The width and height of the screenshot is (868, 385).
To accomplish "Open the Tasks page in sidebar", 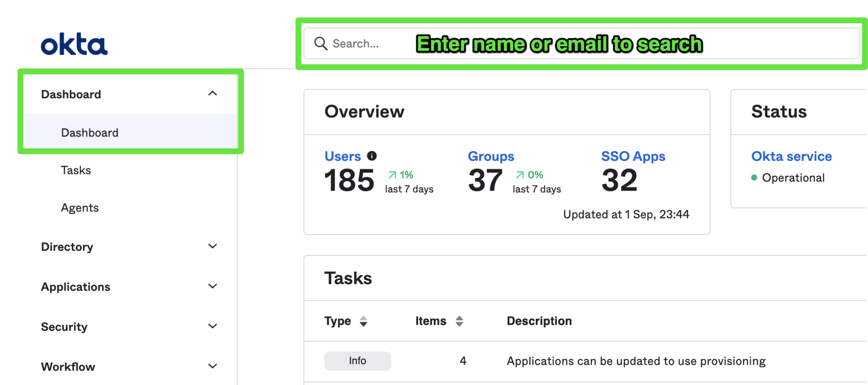I will [x=76, y=170].
